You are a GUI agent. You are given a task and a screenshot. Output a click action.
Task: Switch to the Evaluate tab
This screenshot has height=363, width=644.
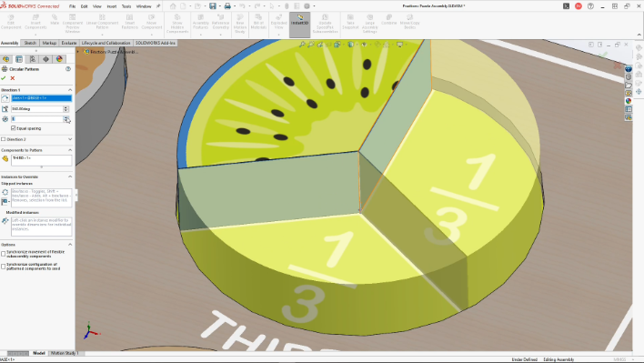click(69, 43)
